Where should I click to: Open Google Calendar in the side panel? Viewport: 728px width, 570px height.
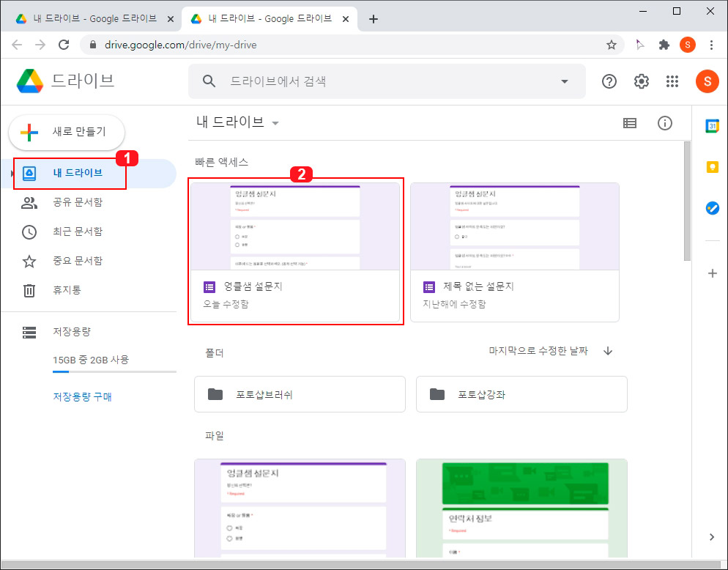(712, 125)
